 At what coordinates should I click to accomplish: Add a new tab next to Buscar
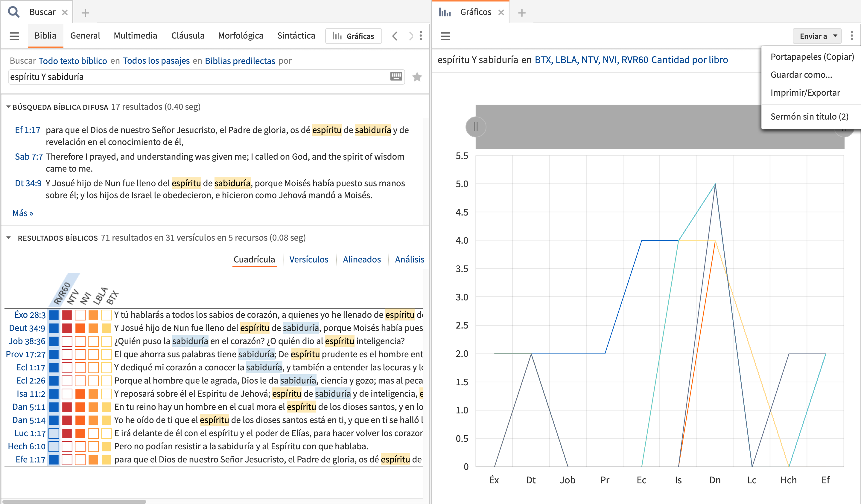point(86,13)
